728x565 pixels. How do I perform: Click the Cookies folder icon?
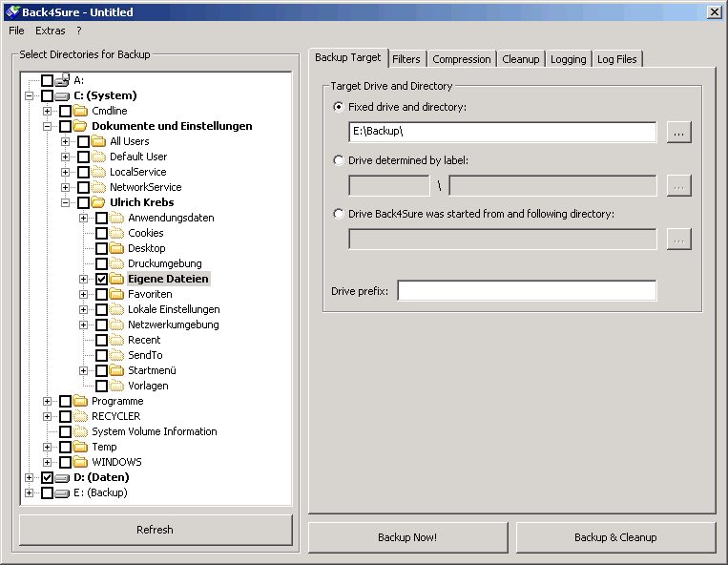pos(116,233)
